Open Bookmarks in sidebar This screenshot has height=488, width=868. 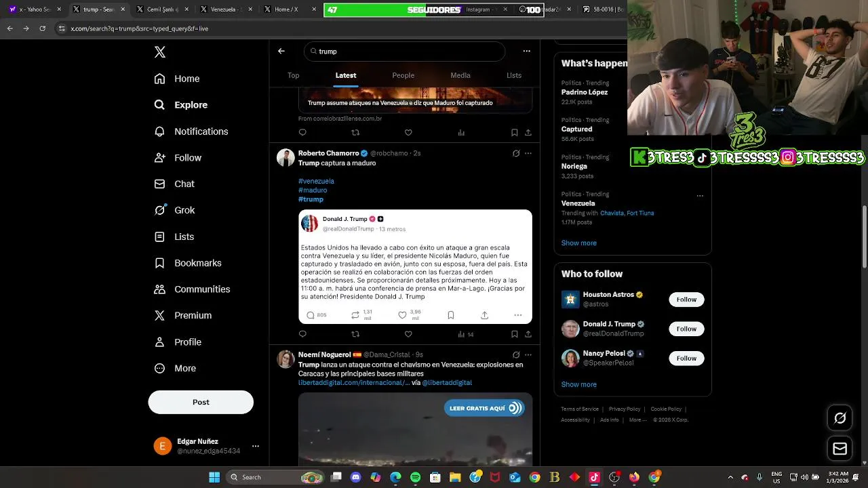point(188,263)
